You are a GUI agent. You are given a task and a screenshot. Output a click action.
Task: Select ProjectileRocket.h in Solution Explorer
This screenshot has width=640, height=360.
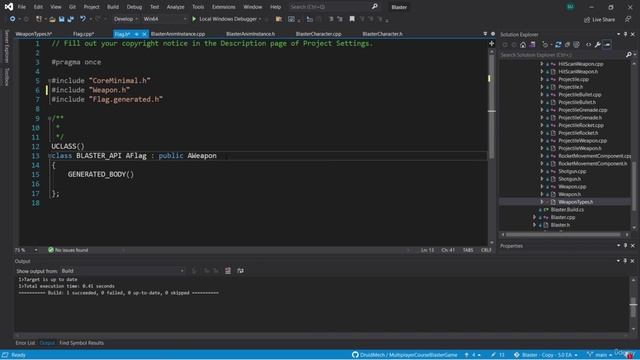pyautogui.click(x=578, y=133)
